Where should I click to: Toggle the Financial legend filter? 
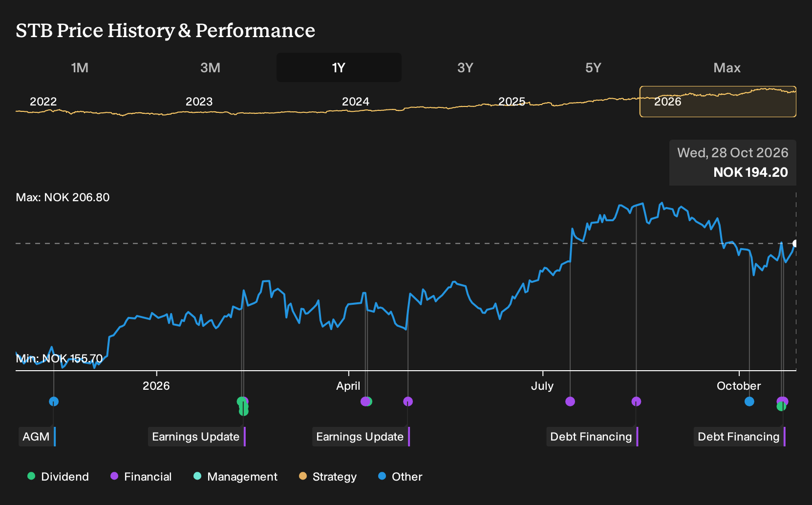[x=141, y=477]
